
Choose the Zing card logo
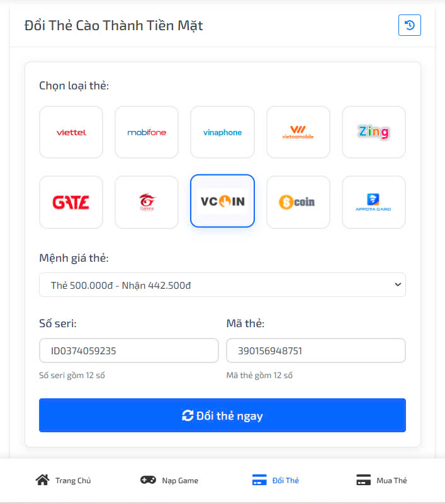pyautogui.click(x=374, y=132)
